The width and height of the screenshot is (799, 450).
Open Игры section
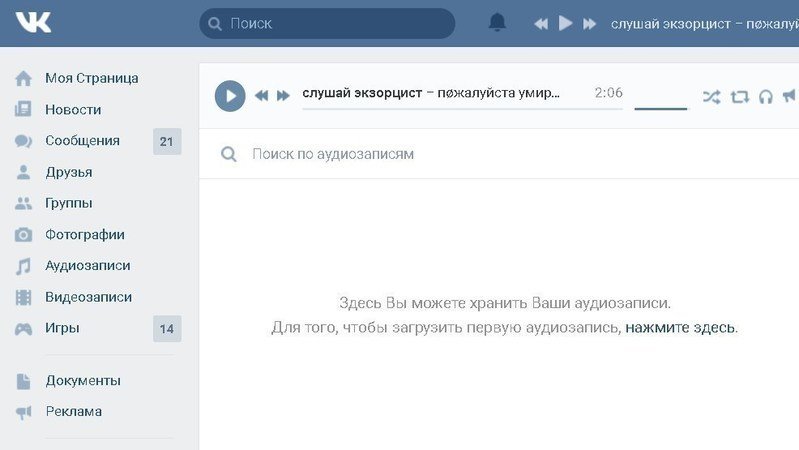(62, 328)
